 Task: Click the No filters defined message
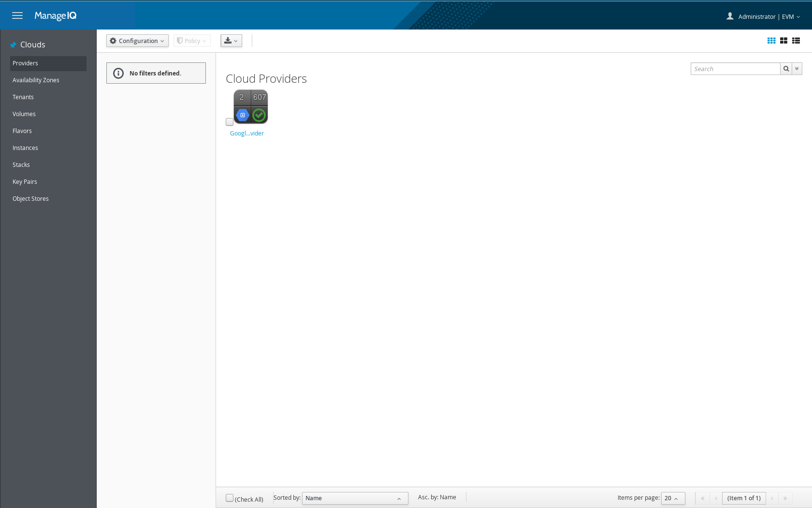[155, 74]
